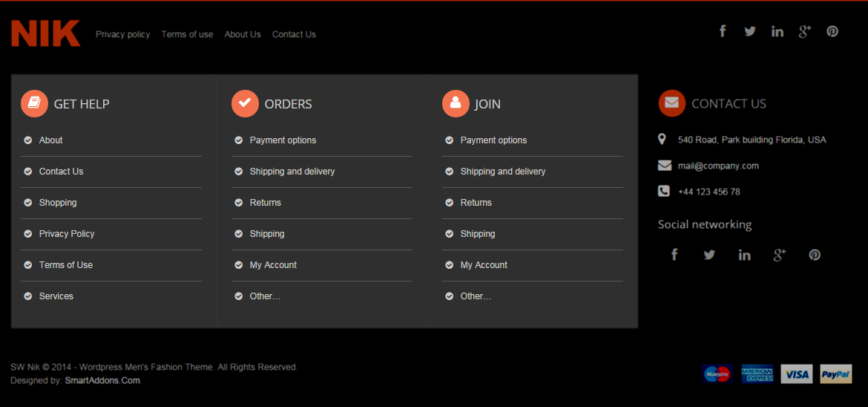Image resolution: width=868 pixels, height=407 pixels.
Task: Click the Facebook icon in top header
Action: (723, 31)
